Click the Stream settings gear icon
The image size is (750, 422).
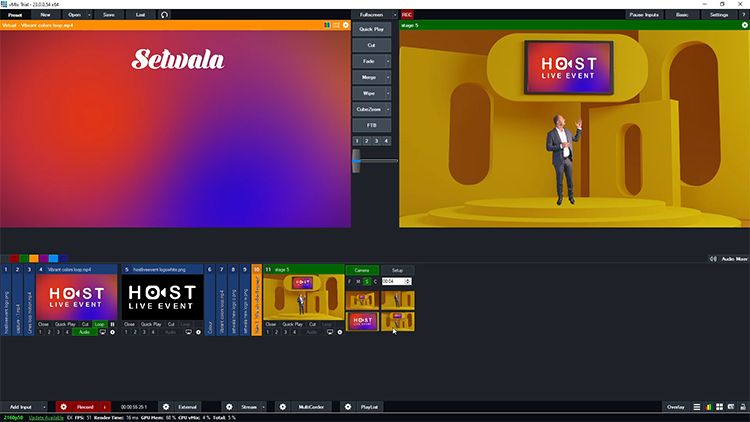click(229, 407)
